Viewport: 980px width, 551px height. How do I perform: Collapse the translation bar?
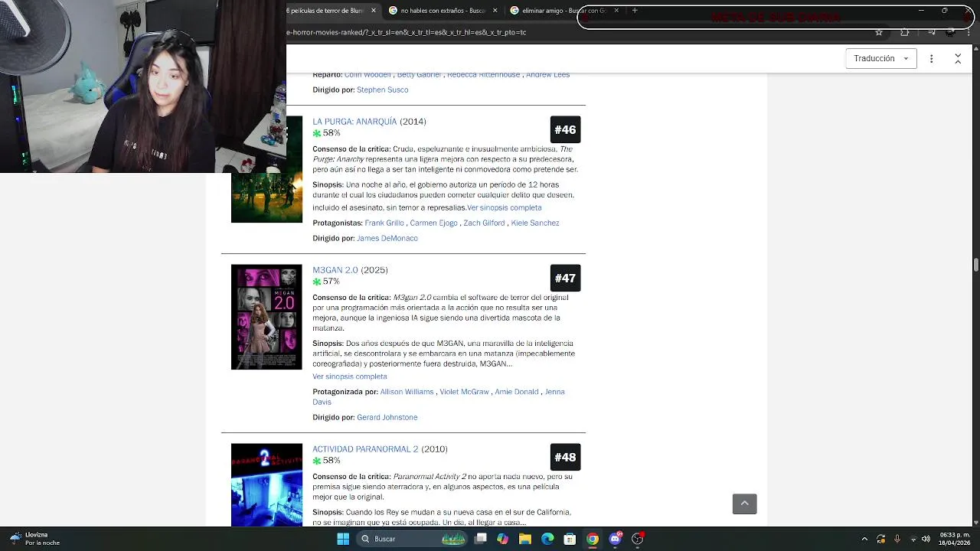pyautogui.click(x=958, y=59)
